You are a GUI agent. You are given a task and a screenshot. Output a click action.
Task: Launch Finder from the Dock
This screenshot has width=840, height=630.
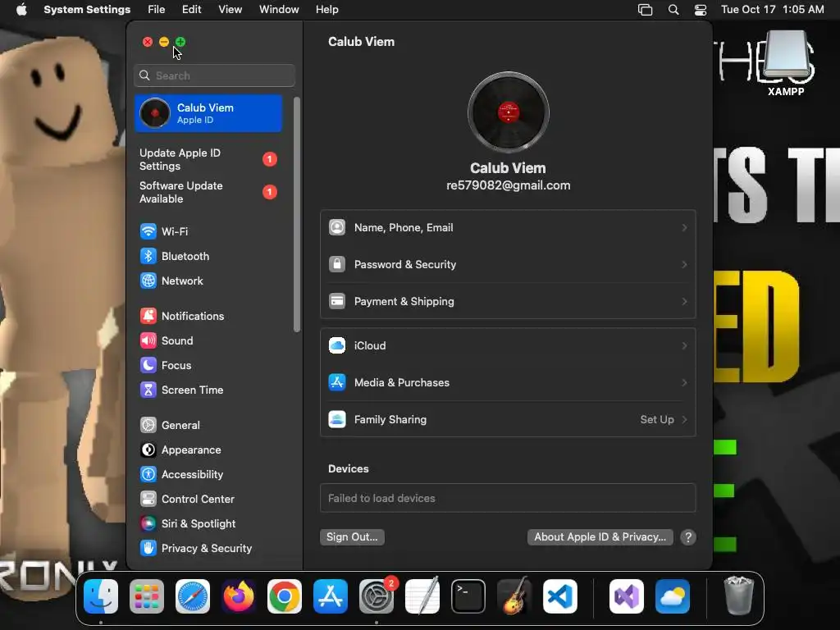coord(101,596)
